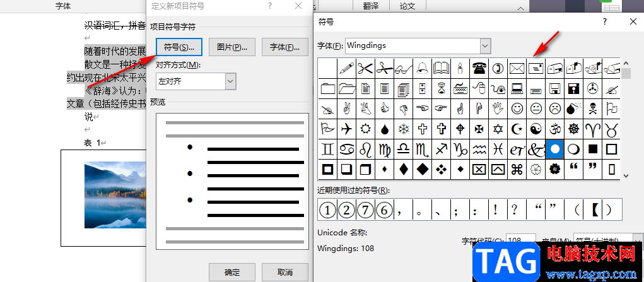This screenshot has height=282, width=644.
Task: Click the symbol grid scroll-down arrow
Action: (626, 175)
